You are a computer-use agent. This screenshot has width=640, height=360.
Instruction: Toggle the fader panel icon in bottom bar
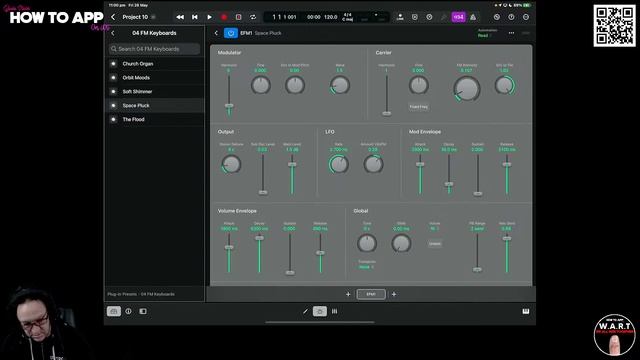pyautogui.click(x=143, y=311)
